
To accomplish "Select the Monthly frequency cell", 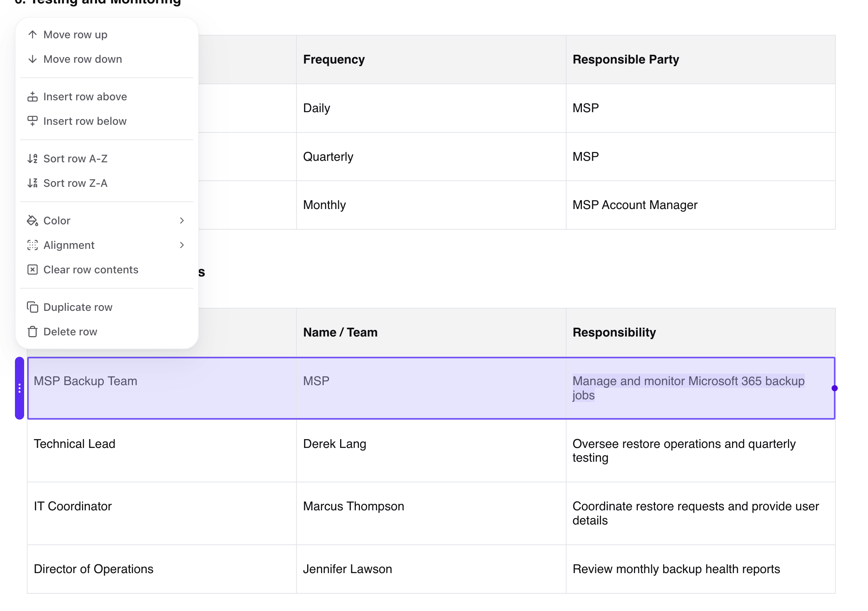I will pyautogui.click(x=431, y=205).
